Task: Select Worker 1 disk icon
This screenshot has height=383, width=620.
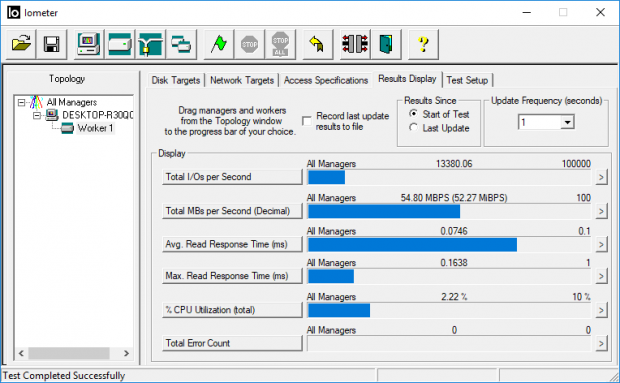Action: point(67,128)
